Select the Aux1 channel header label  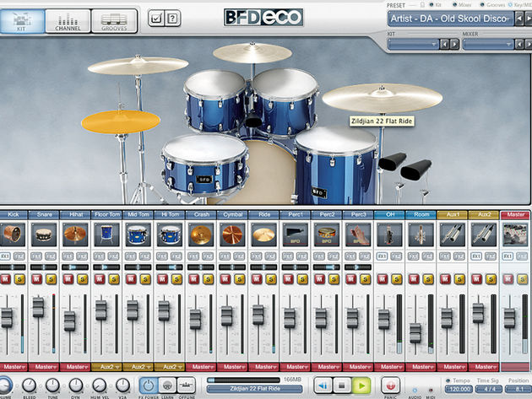453,214
